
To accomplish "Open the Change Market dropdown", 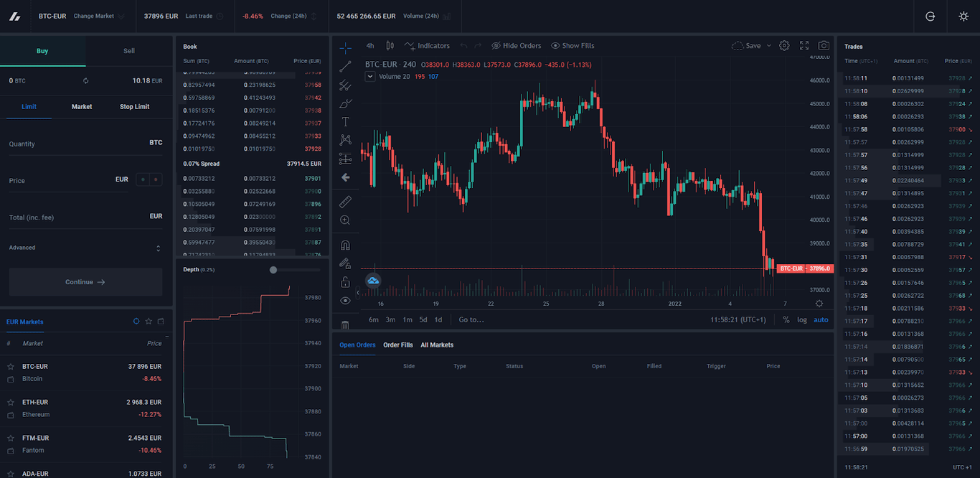I will click(95, 16).
